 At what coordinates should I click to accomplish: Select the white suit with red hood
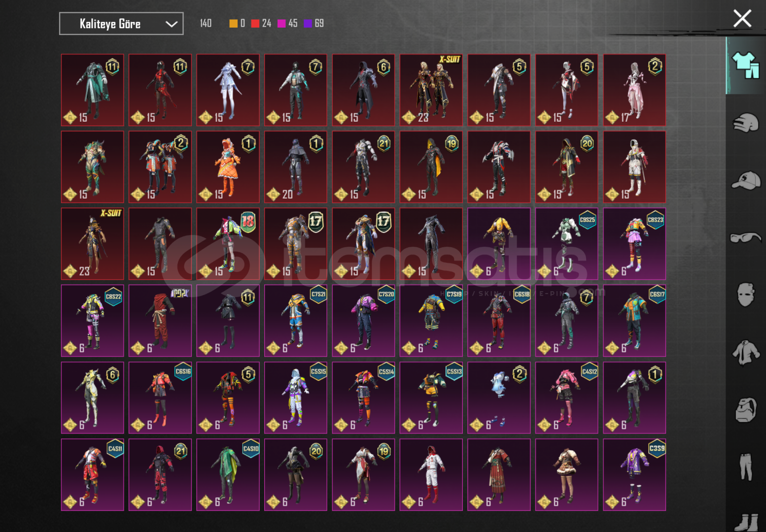click(x=431, y=474)
